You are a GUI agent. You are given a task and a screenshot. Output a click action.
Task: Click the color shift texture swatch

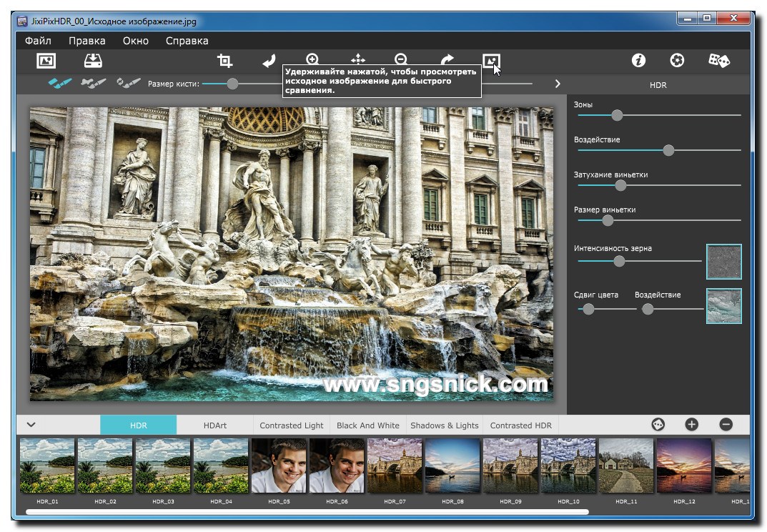click(x=724, y=306)
